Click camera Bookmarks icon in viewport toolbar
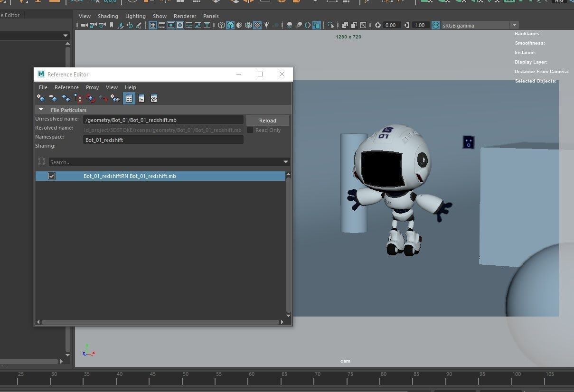The image size is (574, 392). pos(112,25)
